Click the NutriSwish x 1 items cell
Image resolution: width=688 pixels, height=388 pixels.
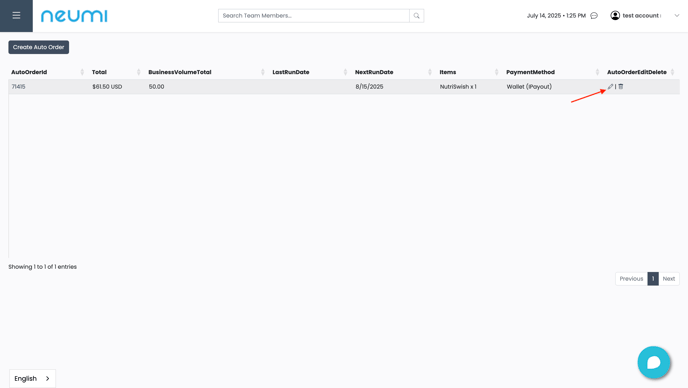click(458, 86)
